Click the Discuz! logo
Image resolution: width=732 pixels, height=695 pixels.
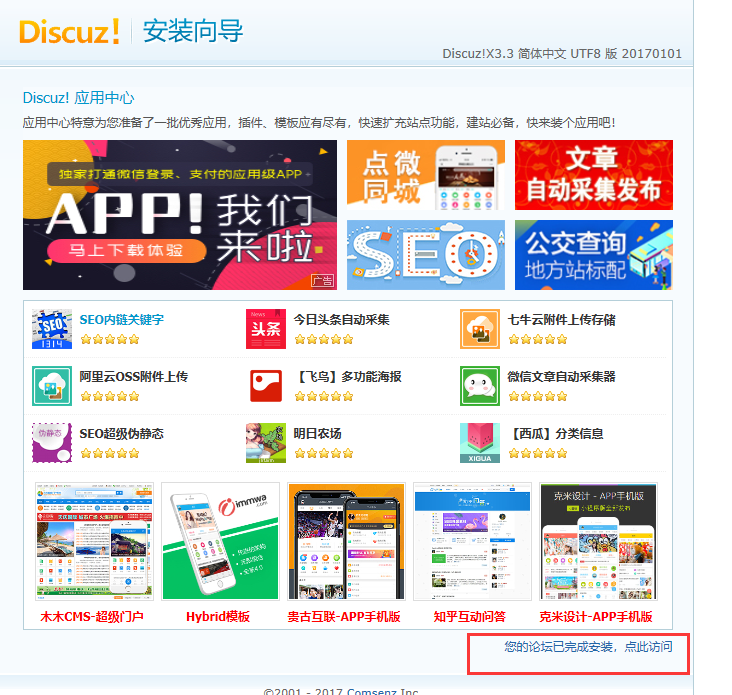[x=69, y=32]
